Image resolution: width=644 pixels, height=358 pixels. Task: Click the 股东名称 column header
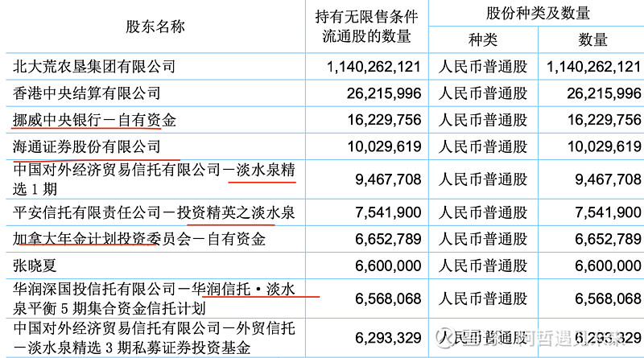[155, 27]
